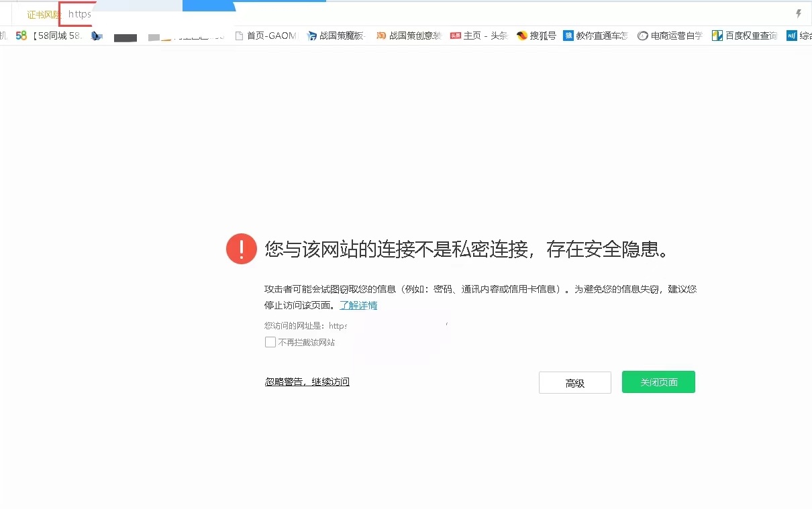Switch to the blue browser tab
The image size is (812, 509).
coord(208,4)
